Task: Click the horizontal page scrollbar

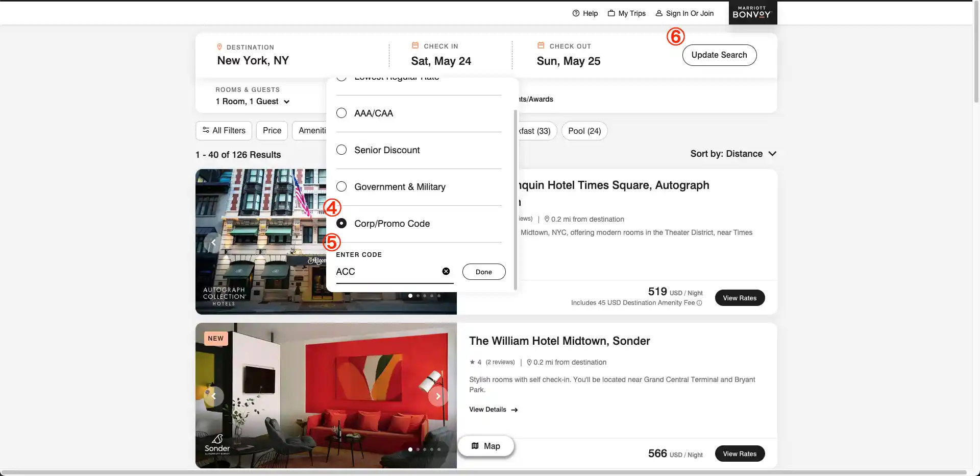Action: [484, 472]
